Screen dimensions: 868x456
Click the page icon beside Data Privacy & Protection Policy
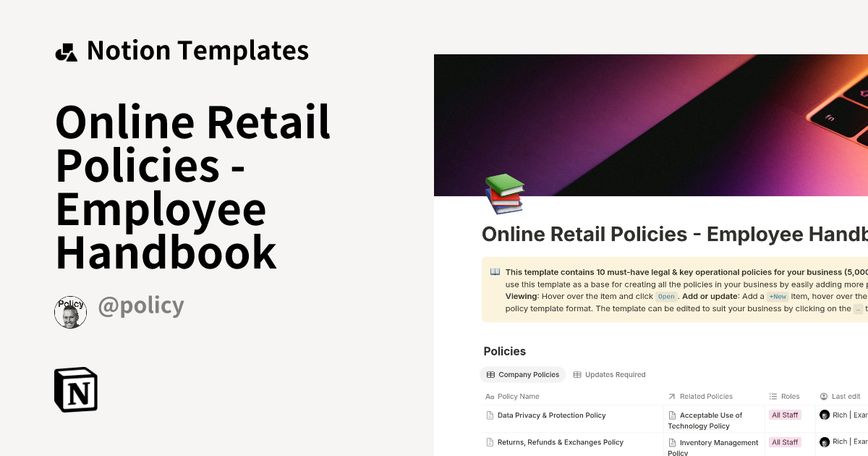[488, 415]
